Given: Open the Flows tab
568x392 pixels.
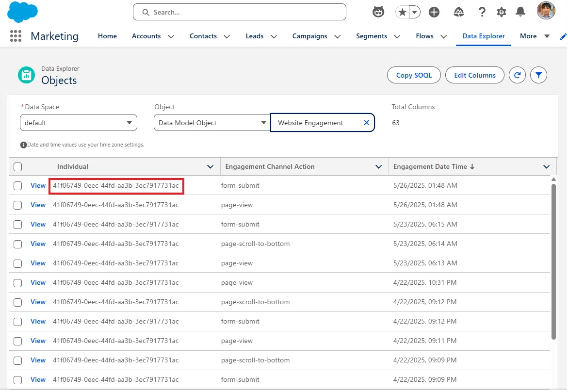Looking at the screenshot, I should point(424,36).
